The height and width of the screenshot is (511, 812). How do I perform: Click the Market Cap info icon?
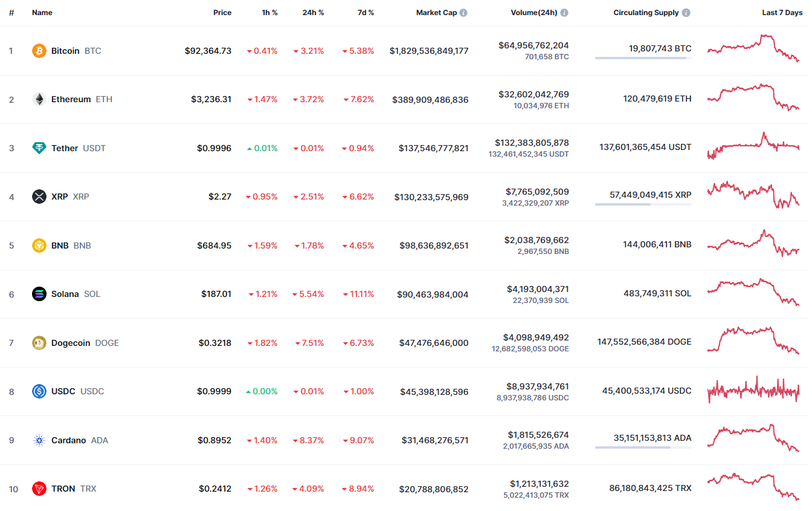pos(463,13)
